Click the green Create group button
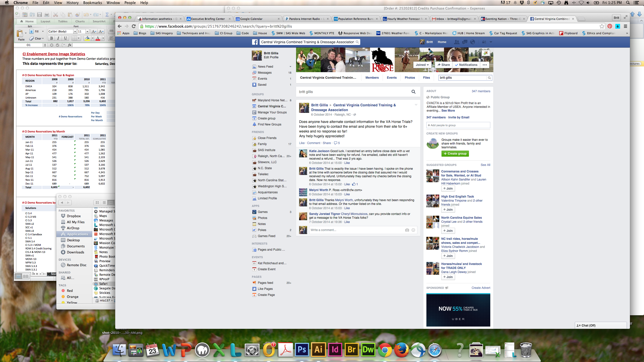This screenshot has width=644, height=362. point(455,154)
